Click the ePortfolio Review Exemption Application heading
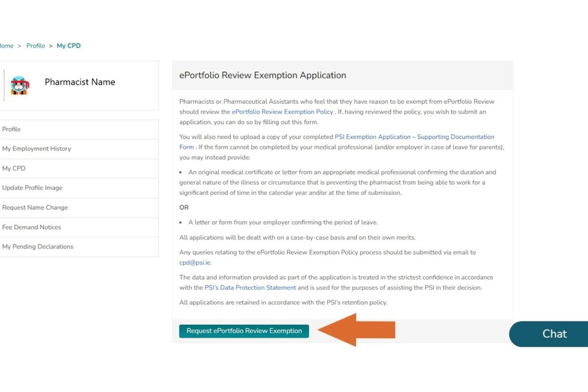 pos(263,75)
